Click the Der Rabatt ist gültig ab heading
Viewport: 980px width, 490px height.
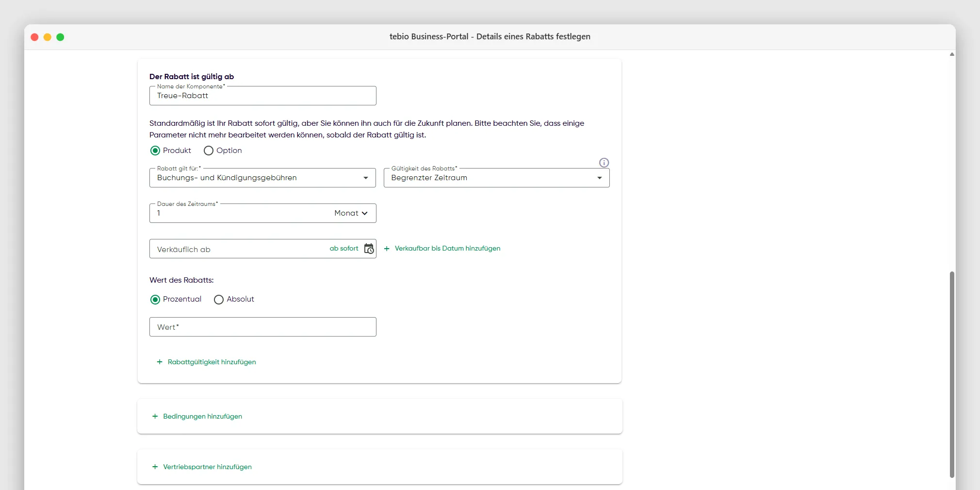point(192,77)
